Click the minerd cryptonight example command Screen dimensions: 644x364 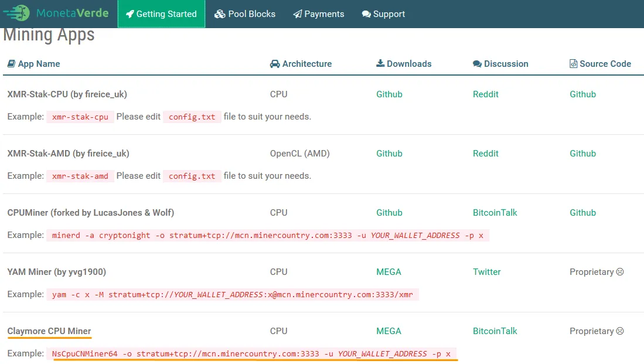pyautogui.click(x=268, y=236)
